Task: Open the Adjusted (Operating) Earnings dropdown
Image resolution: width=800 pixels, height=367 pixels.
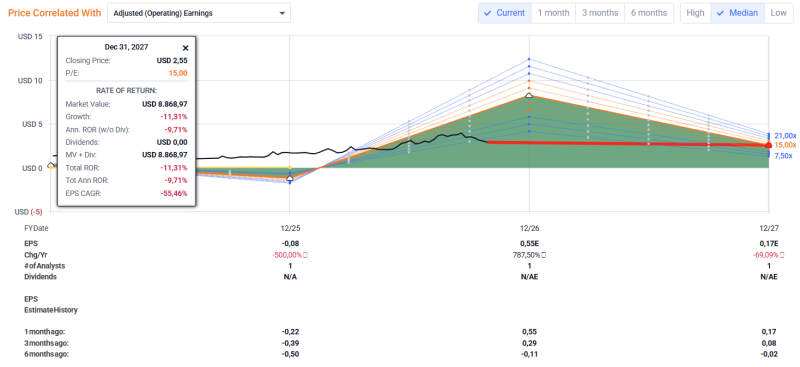Action: (199, 13)
